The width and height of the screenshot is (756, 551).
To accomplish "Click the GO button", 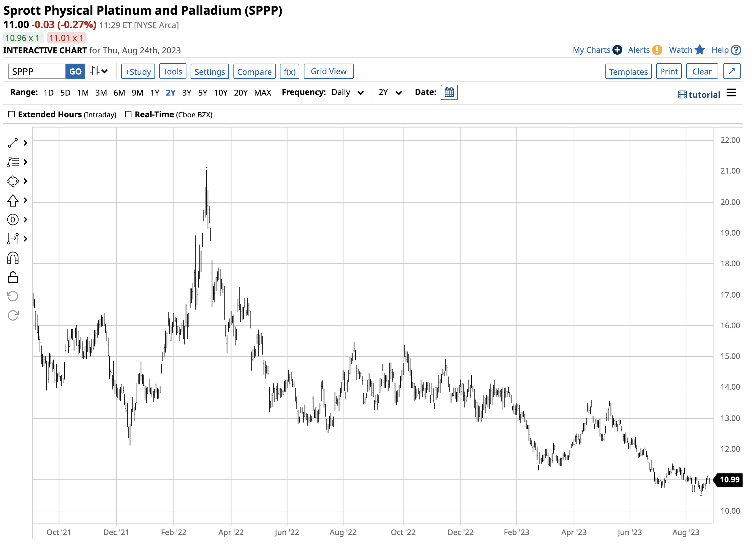I will coord(75,71).
